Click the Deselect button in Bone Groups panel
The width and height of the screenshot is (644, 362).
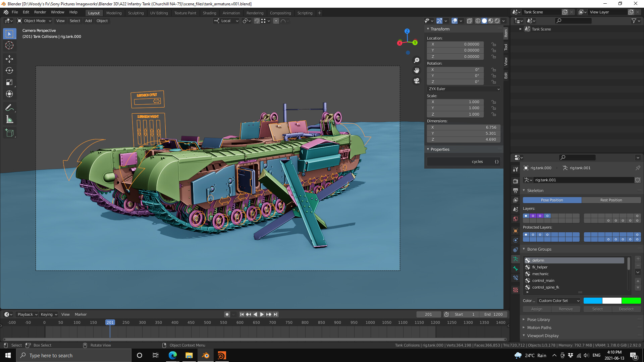coord(627,309)
